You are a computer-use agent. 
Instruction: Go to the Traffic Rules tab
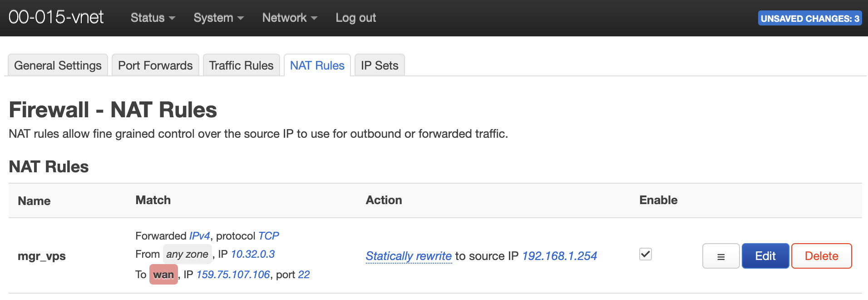(x=241, y=65)
